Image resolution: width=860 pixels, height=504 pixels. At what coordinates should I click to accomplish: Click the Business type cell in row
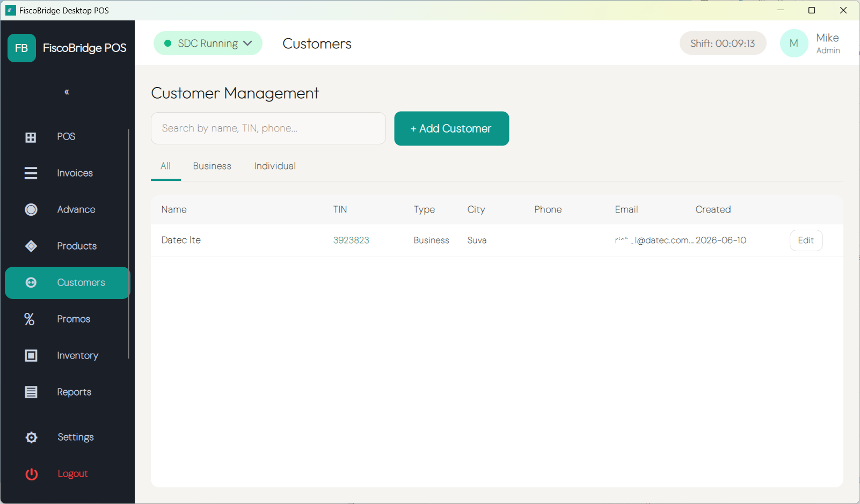click(431, 240)
